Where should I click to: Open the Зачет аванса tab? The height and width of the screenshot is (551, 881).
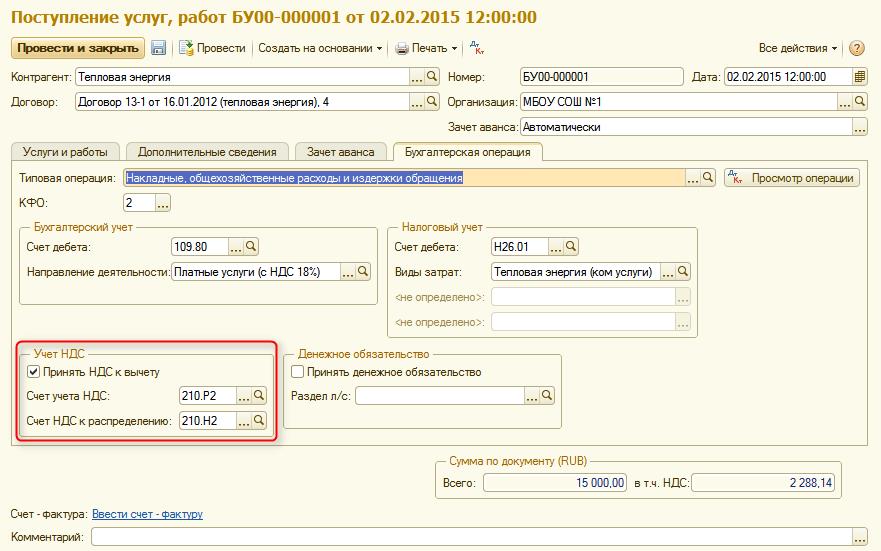point(340,152)
